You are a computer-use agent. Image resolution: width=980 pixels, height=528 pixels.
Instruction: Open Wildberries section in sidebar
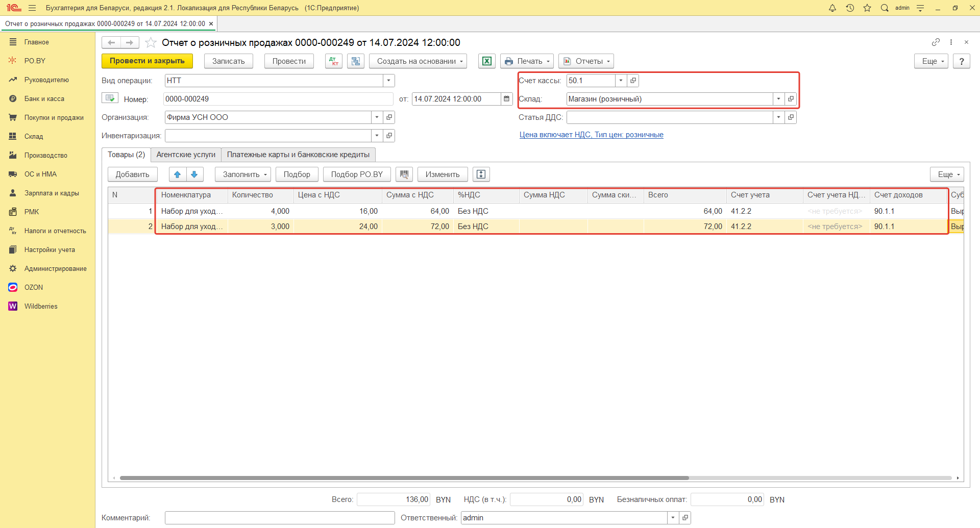(x=41, y=306)
